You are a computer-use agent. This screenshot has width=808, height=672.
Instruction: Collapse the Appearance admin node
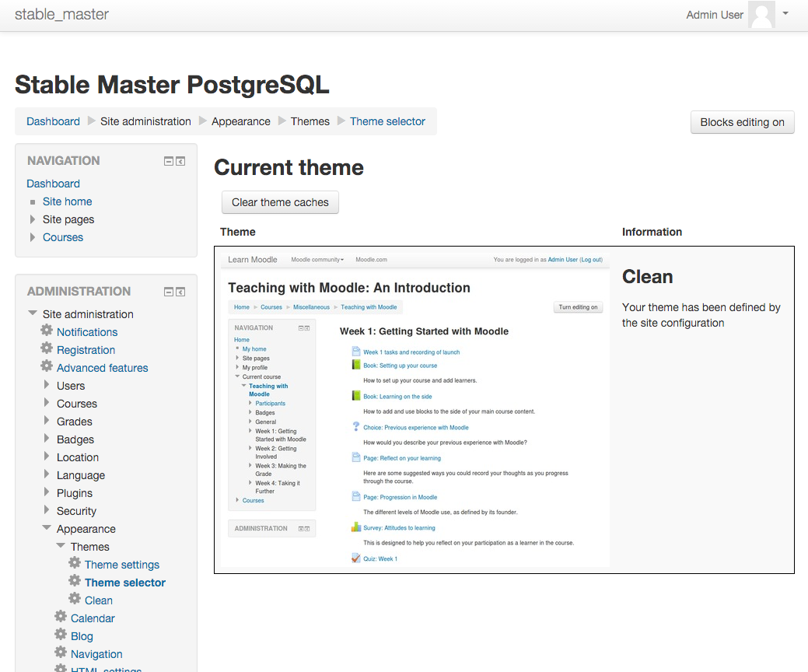coord(47,527)
